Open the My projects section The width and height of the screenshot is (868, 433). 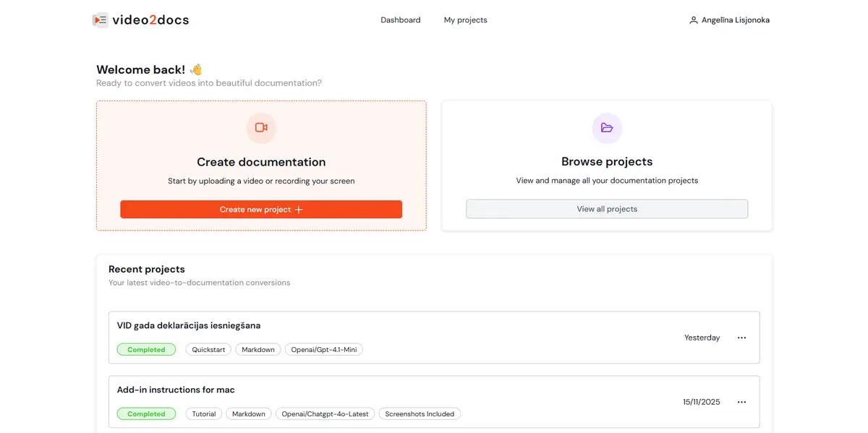(x=465, y=20)
